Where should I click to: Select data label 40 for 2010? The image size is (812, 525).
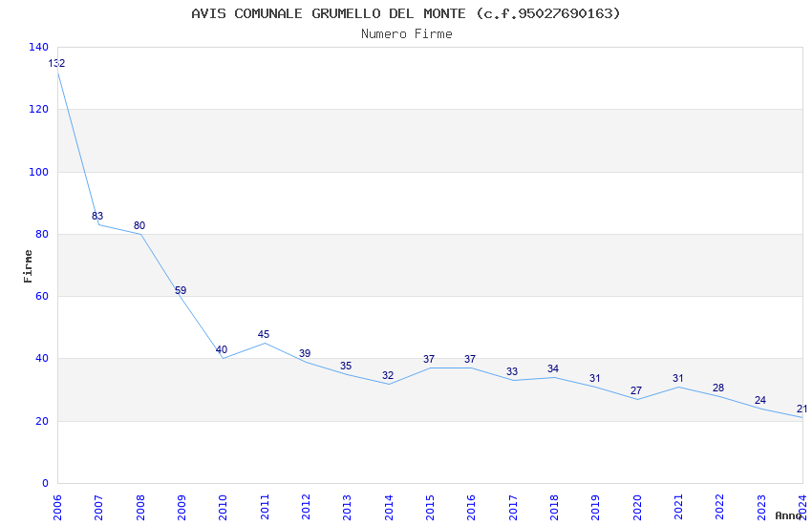pyautogui.click(x=222, y=349)
